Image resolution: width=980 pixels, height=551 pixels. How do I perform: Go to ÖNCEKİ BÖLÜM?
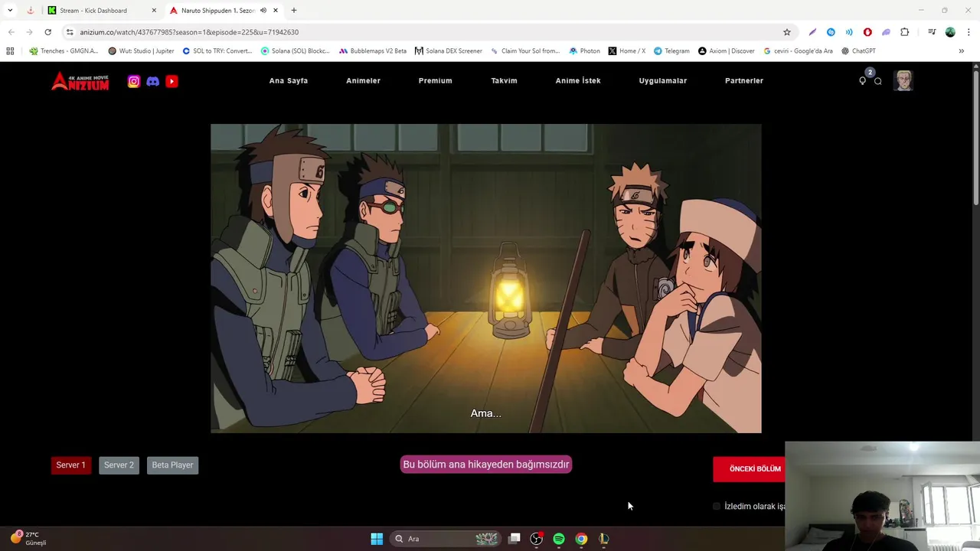click(x=750, y=469)
